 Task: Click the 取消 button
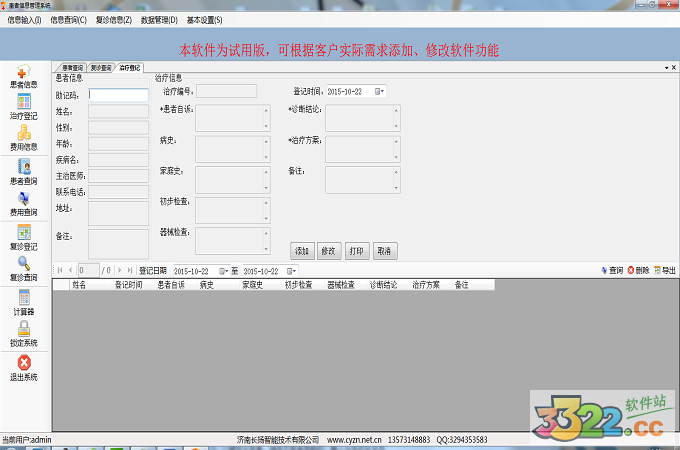385,251
